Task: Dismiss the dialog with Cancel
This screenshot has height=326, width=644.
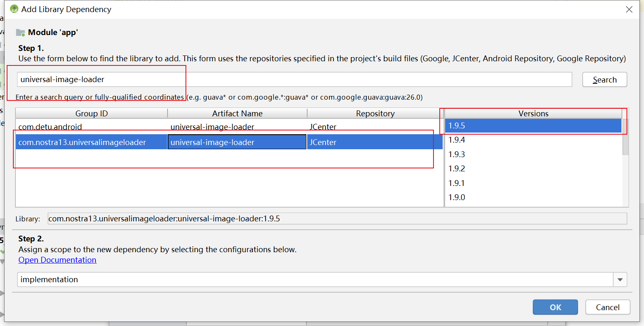Action: [608, 307]
